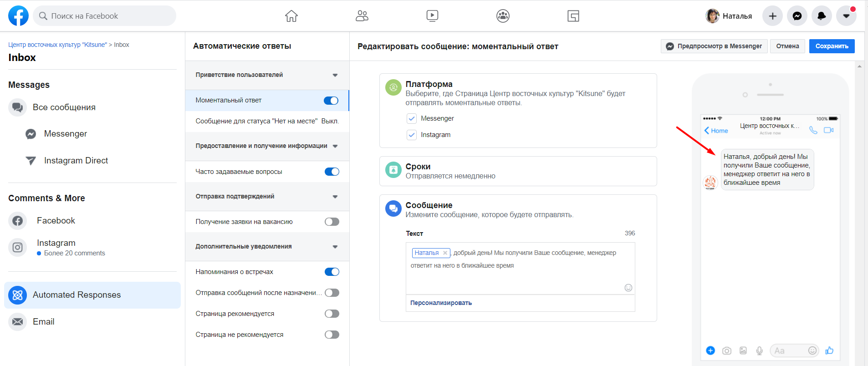Enable Отправка сообщений после назначения switch
This screenshot has height=366, width=868.
click(332, 293)
